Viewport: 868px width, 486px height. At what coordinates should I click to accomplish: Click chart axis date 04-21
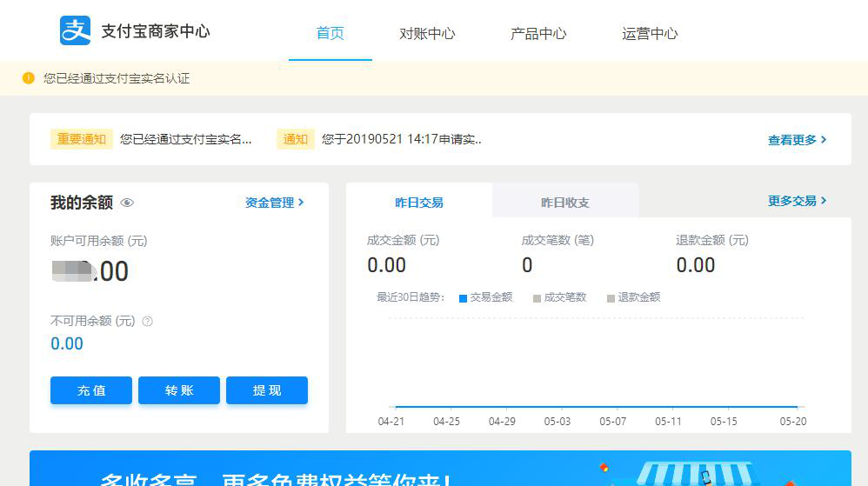click(x=391, y=422)
